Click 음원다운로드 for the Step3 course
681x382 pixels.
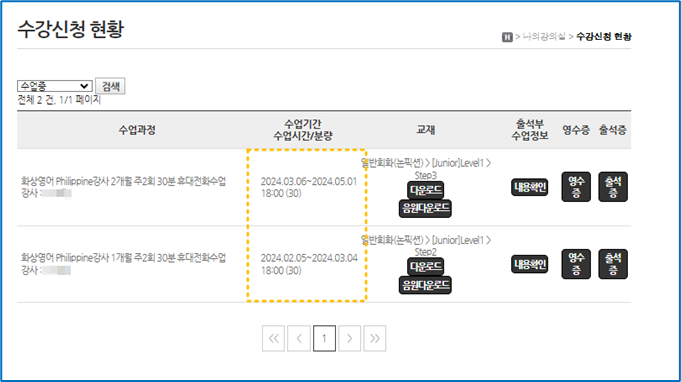[425, 208]
